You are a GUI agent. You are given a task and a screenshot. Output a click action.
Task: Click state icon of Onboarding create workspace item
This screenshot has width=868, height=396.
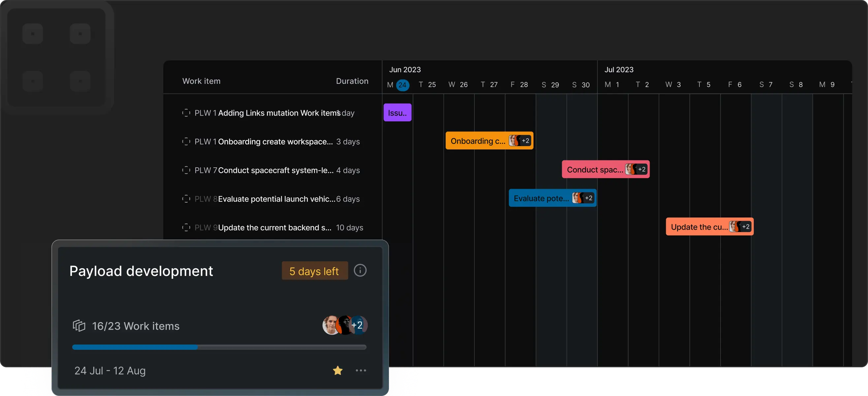click(x=186, y=142)
